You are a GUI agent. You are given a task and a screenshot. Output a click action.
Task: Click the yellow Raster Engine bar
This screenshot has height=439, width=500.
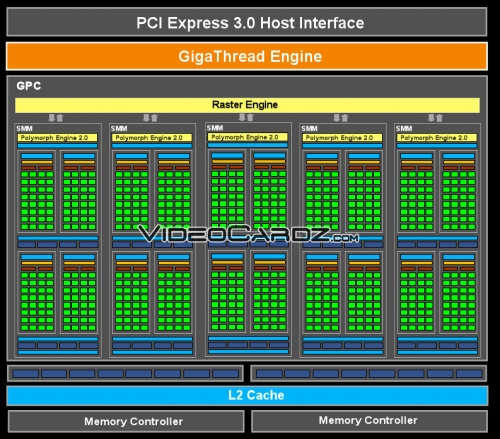coord(247,105)
